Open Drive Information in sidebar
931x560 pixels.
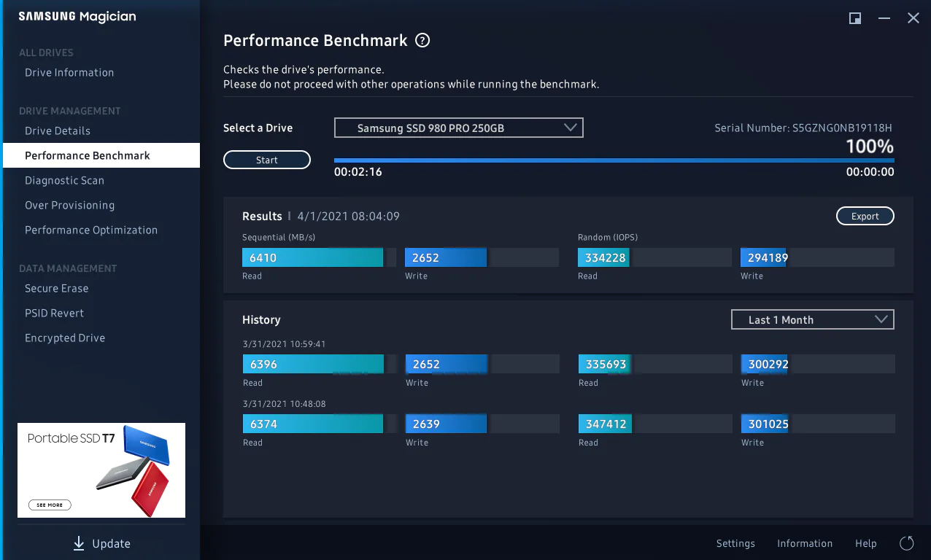(x=69, y=73)
